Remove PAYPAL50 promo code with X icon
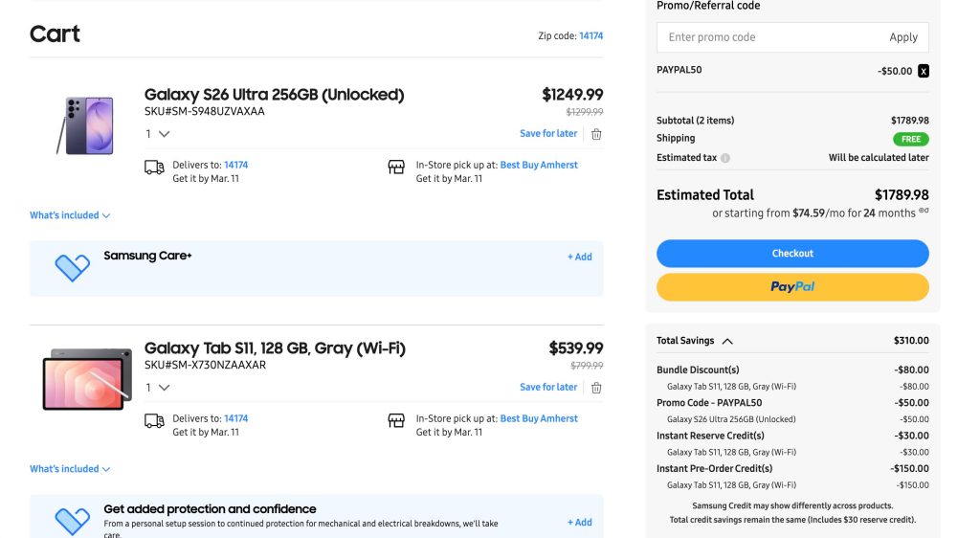Image resolution: width=980 pixels, height=538 pixels. (924, 71)
